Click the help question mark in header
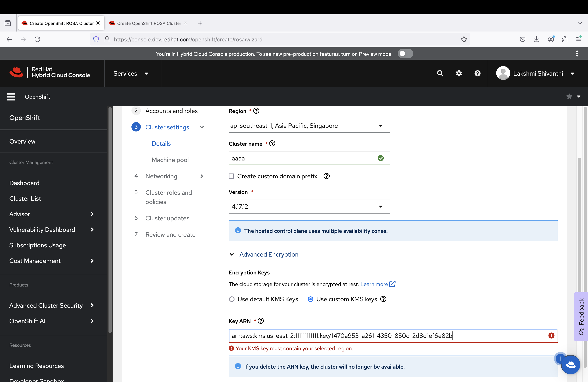 477,73
